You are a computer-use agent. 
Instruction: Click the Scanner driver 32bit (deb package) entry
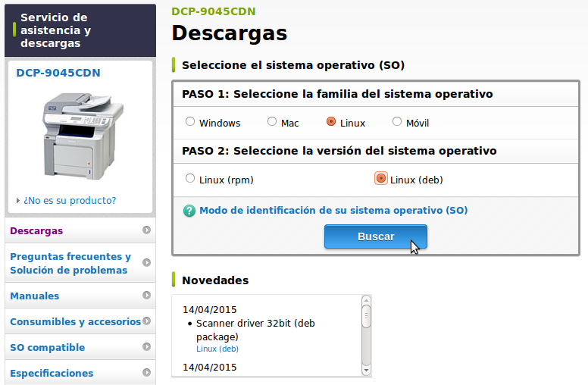255,330
